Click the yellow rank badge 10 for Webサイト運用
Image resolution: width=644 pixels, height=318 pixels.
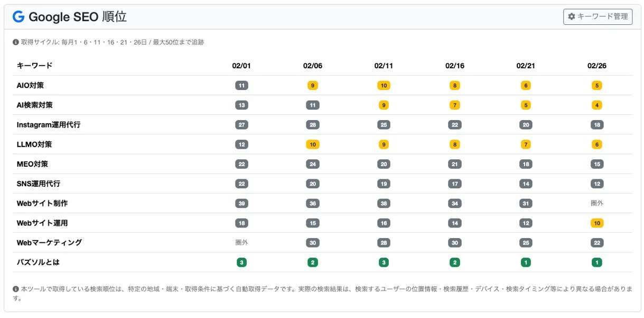[x=596, y=223]
